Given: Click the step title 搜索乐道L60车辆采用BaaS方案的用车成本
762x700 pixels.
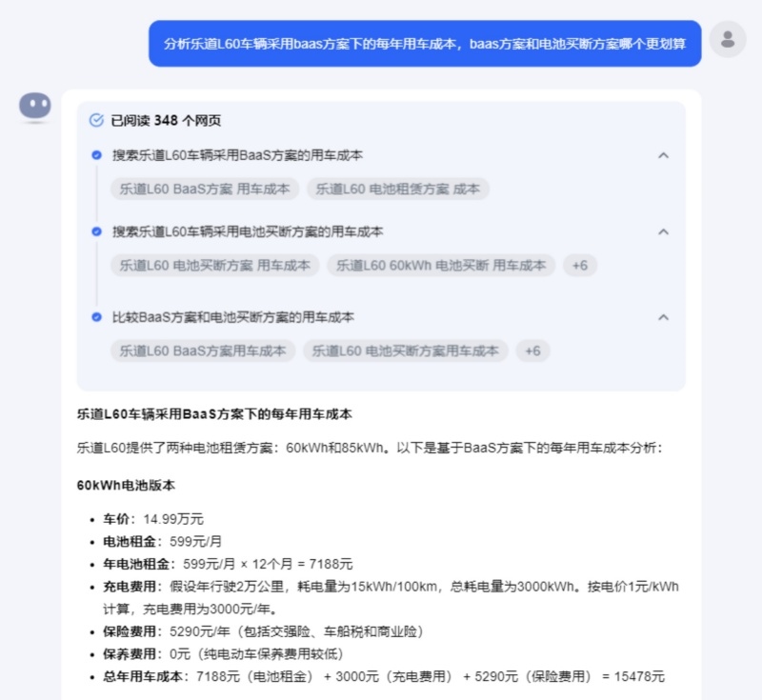Looking at the screenshot, I should 237,155.
